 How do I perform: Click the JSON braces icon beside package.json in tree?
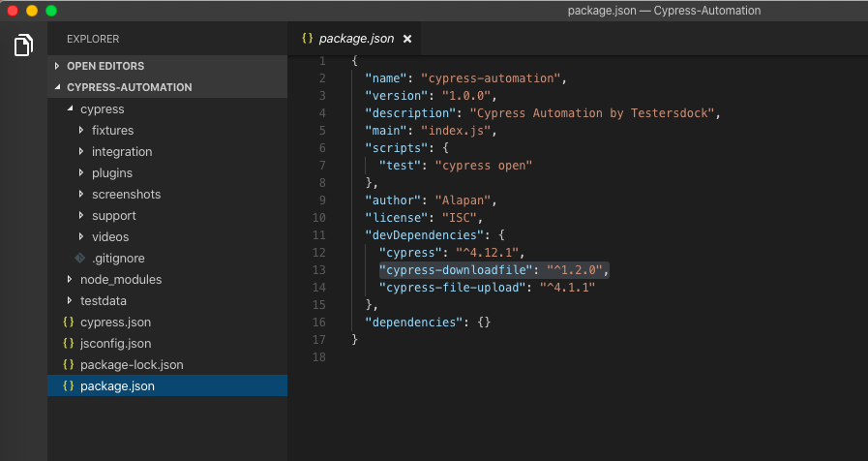(69, 385)
